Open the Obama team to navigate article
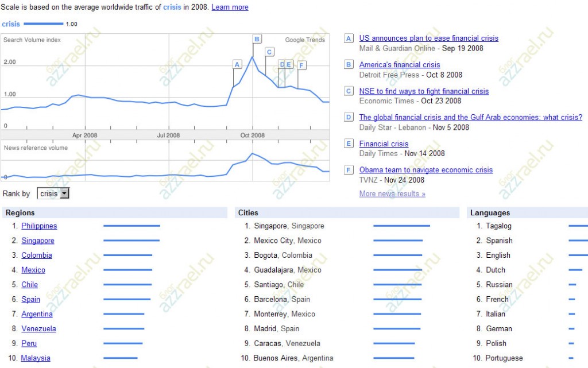 click(425, 170)
